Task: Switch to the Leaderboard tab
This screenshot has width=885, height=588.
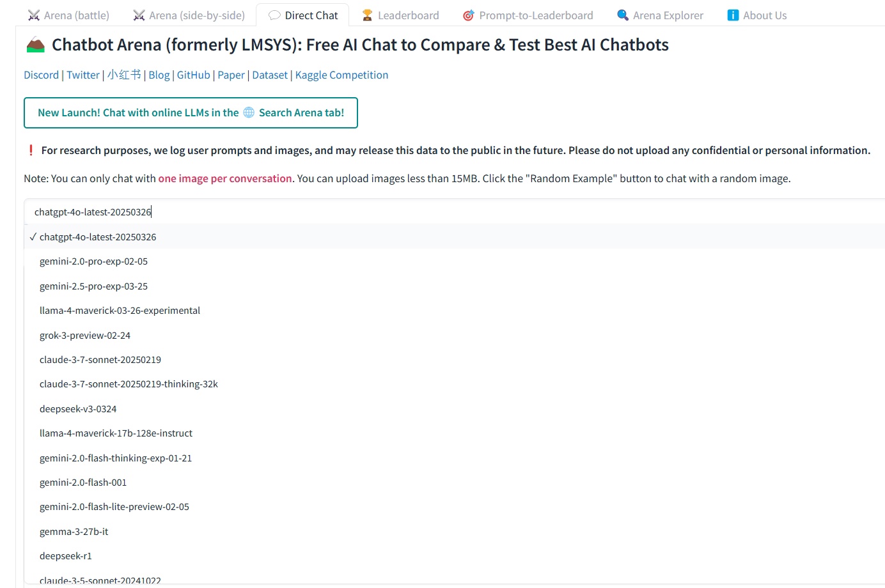Action: pyautogui.click(x=400, y=15)
